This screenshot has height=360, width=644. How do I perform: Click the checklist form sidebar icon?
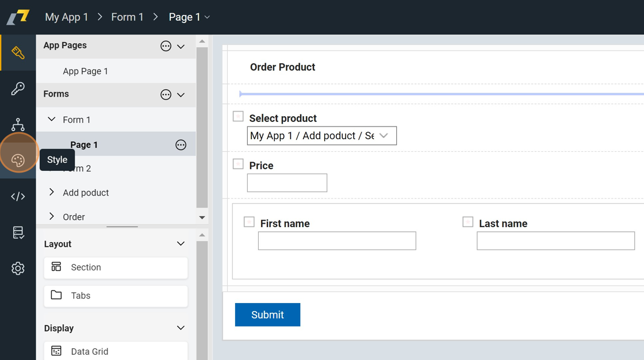pyautogui.click(x=18, y=232)
